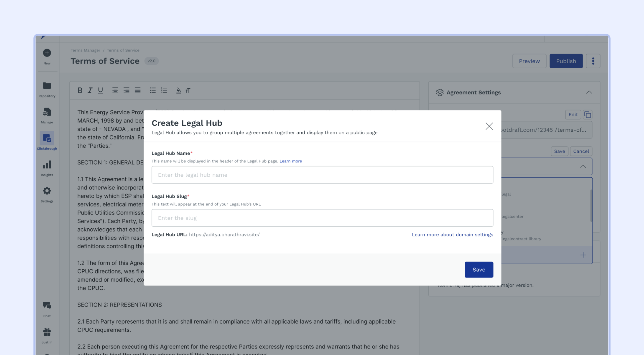Viewport: 644px width, 355px height.
Task: Click Learn more about domain settings
Action: (x=452, y=234)
